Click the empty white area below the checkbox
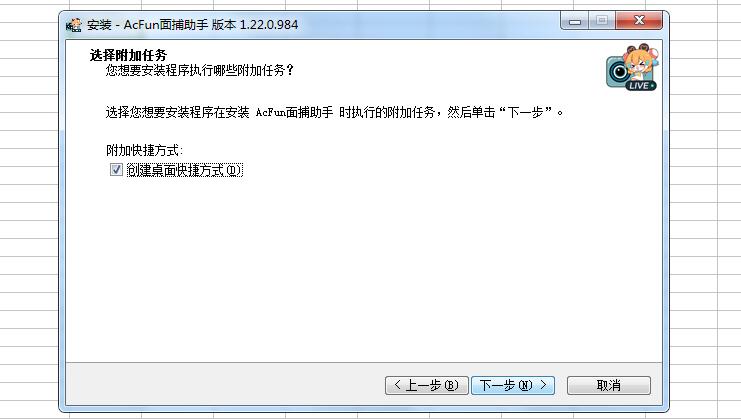The image size is (741, 419). [x=364, y=269]
